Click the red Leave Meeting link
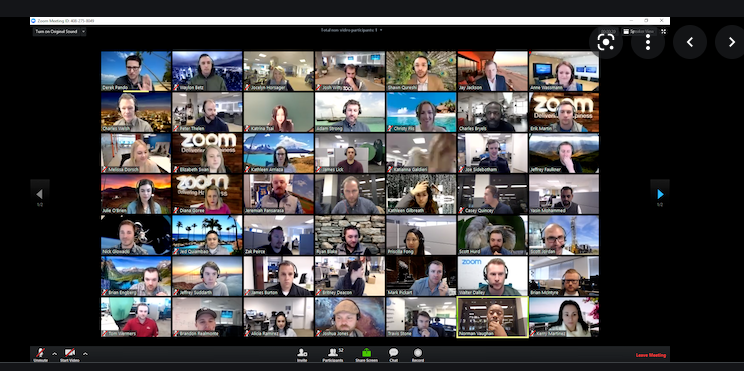The image size is (744, 371). point(651,355)
